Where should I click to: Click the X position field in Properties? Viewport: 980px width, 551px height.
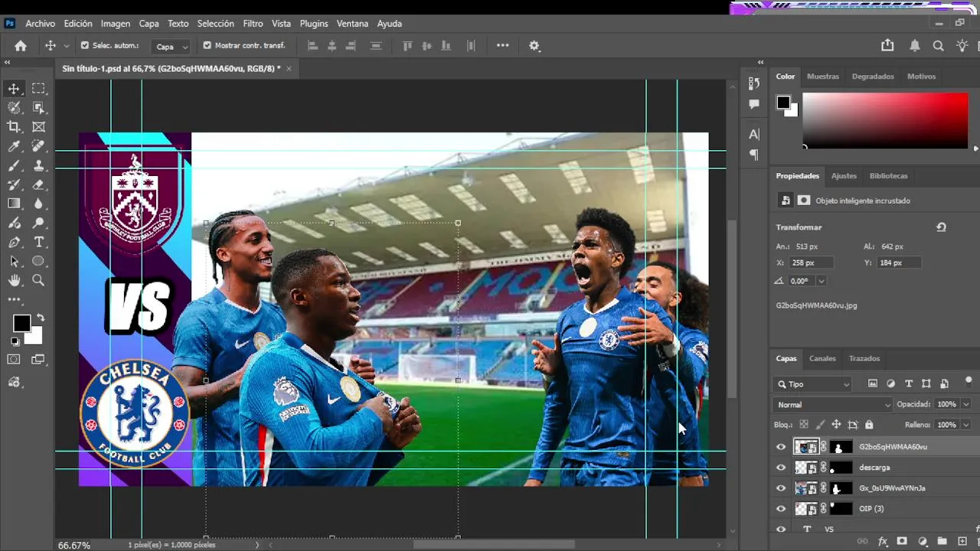pyautogui.click(x=811, y=263)
